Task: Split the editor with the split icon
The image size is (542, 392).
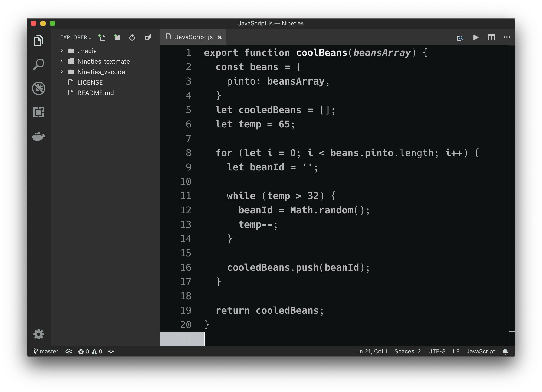Action: [x=491, y=37]
